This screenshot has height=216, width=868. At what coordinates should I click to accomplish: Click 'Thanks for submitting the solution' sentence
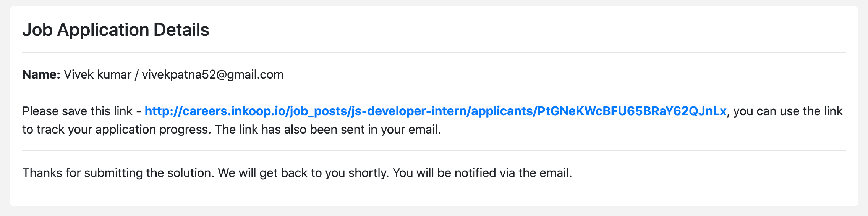[118, 173]
